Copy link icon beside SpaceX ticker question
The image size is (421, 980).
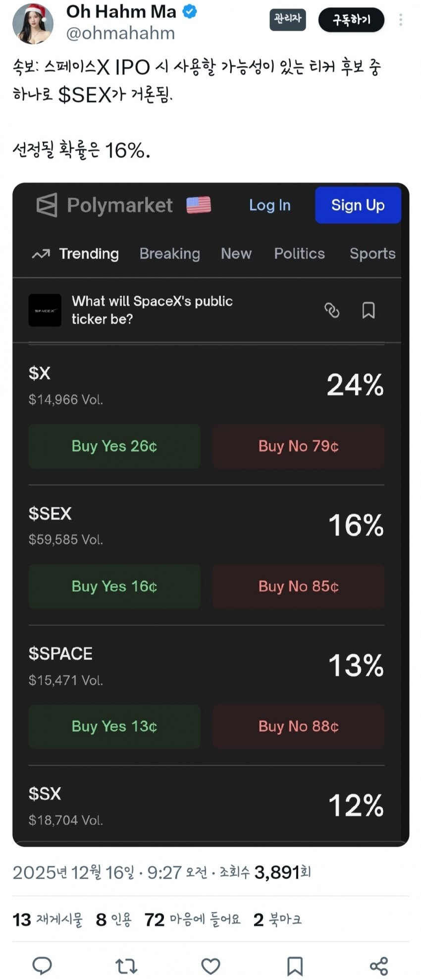[332, 310]
